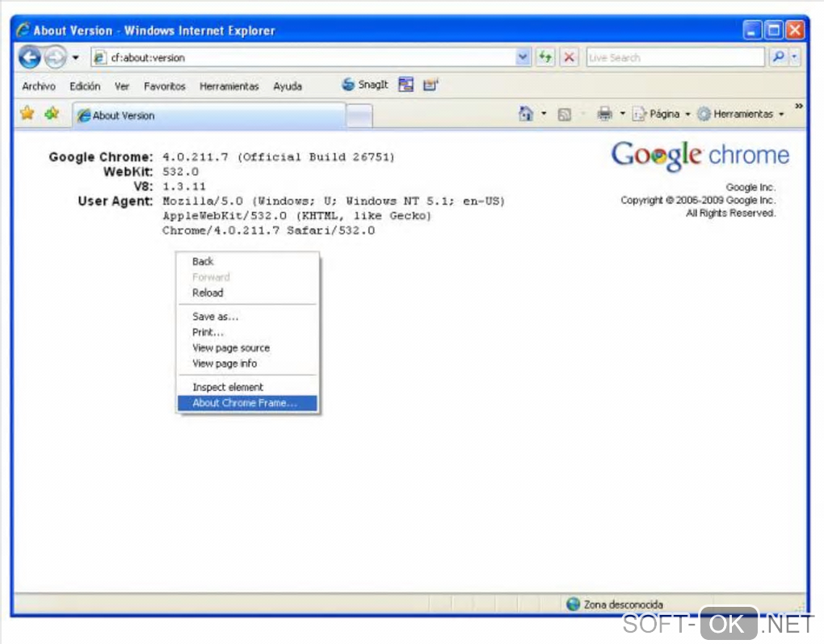Open a new blank tab button
824x644 pixels.
[359, 116]
